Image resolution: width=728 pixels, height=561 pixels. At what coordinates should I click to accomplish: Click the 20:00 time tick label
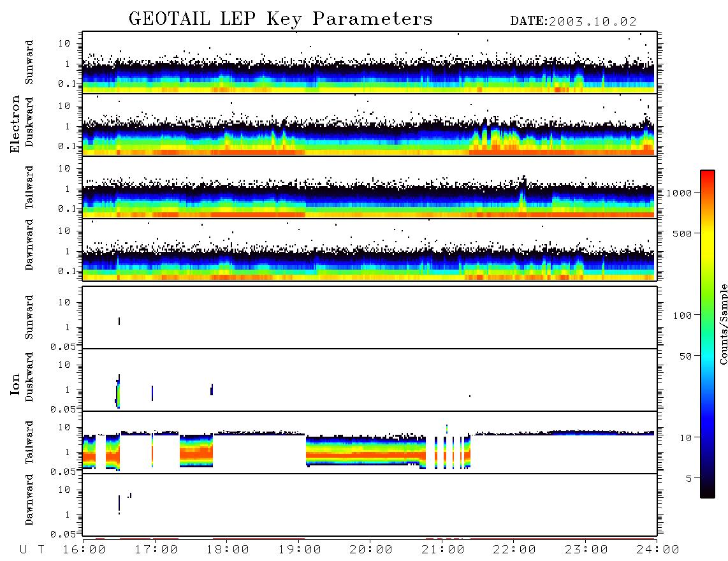(x=371, y=550)
